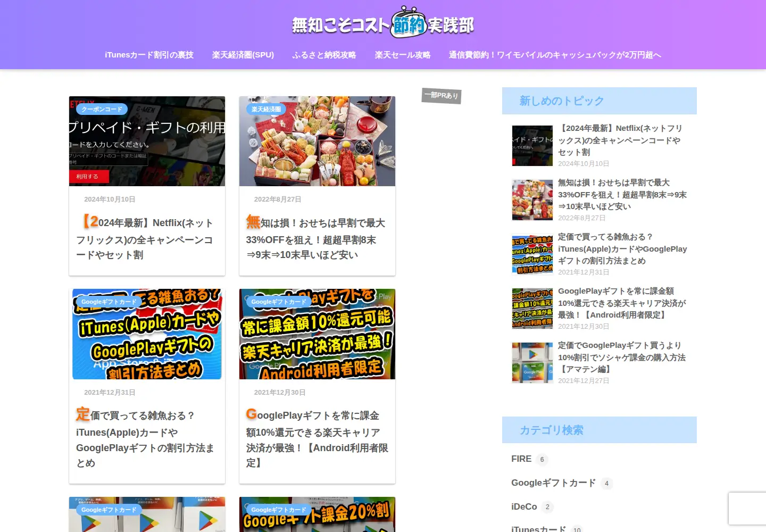The image size is (766, 532).
Task: Open 楽天経済圏(SPU) menu item
Action: point(243,55)
